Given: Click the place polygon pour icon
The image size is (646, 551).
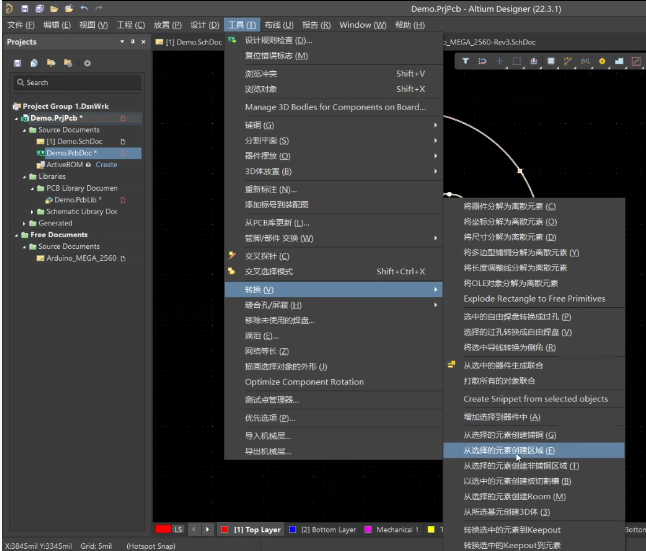Looking at the screenshot, I should (x=619, y=61).
